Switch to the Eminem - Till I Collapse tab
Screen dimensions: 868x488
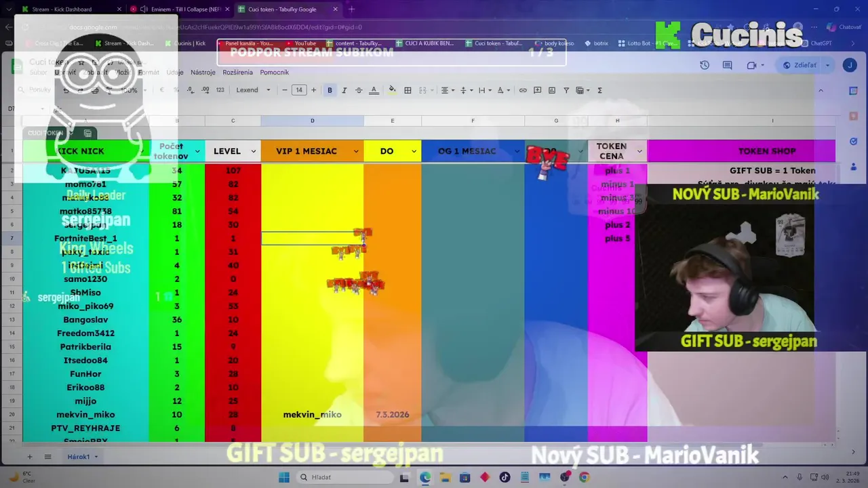[178, 9]
